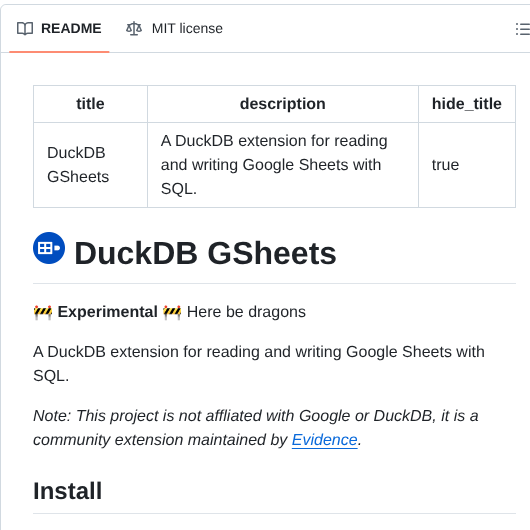The height and width of the screenshot is (530, 530).
Task: Switch to the MIT license tab
Action: 174,29
